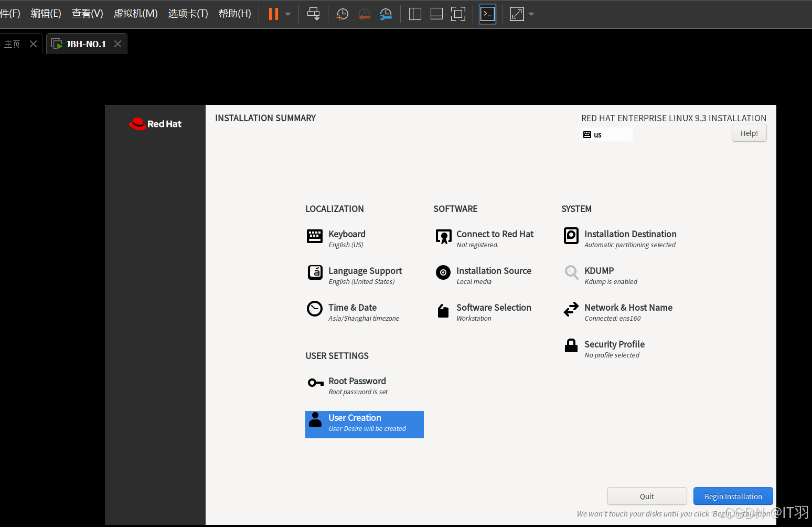
Task: Send Ctrl+Alt+Del to the VM
Action: (314, 14)
